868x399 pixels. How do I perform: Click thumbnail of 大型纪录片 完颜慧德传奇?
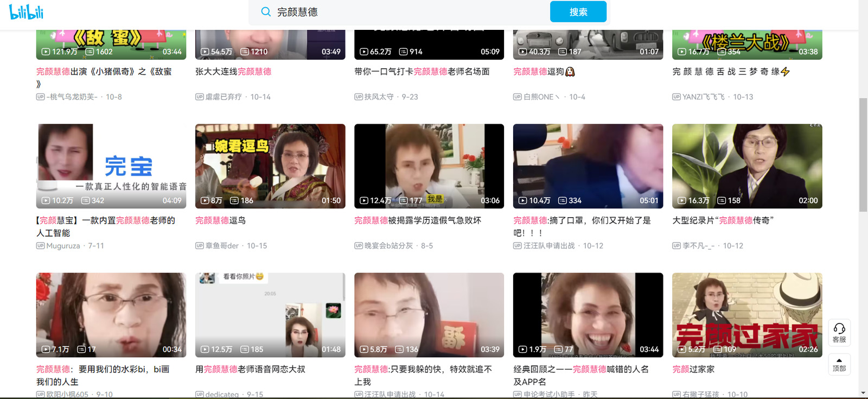coord(747,166)
